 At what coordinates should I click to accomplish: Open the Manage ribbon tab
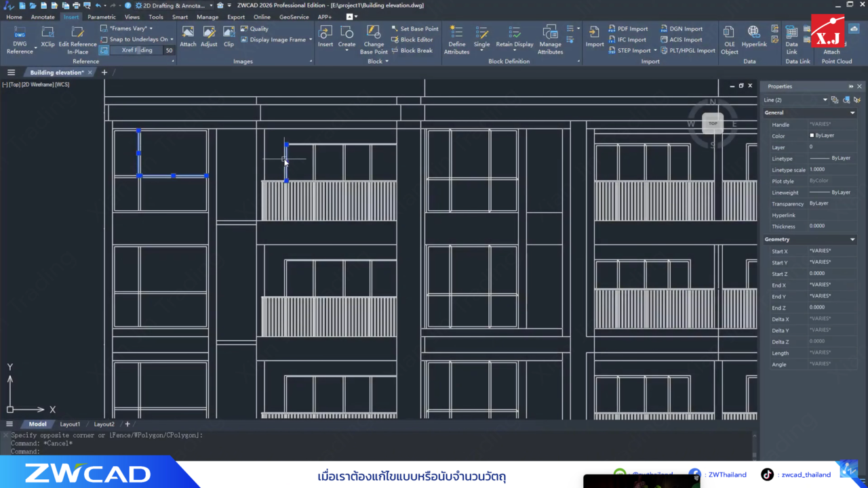pos(208,17)
